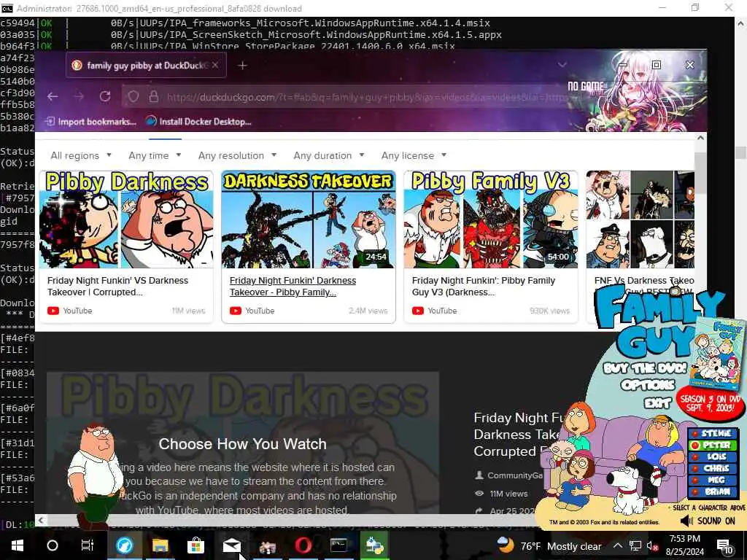747x560 pixels.
Task: Open the Darkness Takeover 24:54 thumbnail
Action: pyautogui.click(x=309, y=219)
